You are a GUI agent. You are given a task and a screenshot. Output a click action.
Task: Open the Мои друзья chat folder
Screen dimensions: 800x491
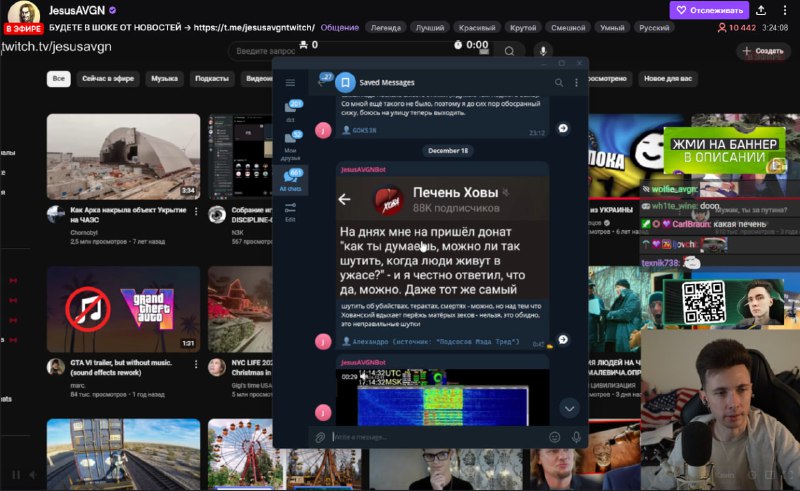[290, 145]
